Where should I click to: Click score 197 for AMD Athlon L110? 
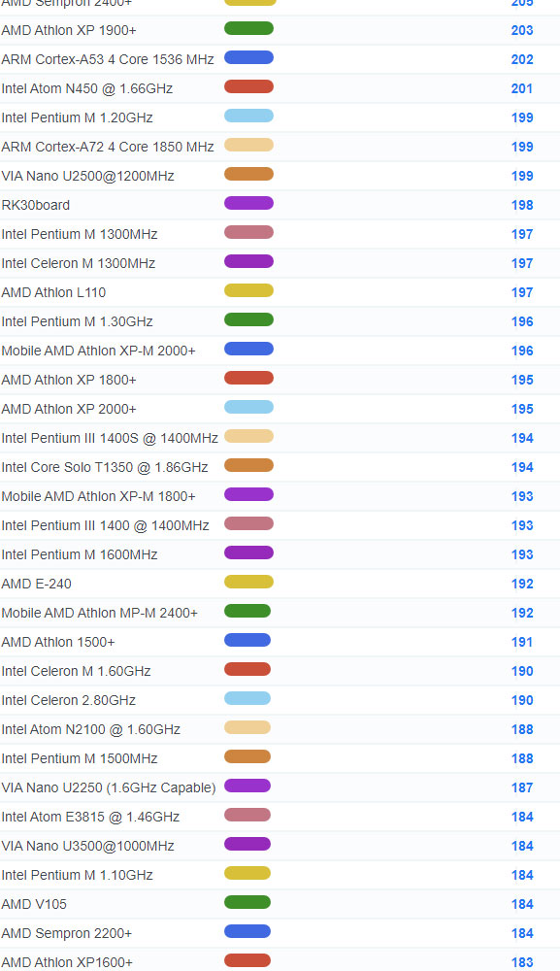coord(522,292)
